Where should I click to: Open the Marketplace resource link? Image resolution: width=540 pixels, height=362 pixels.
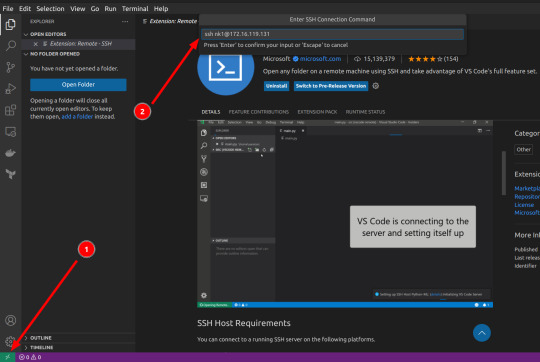coord(527,188)
